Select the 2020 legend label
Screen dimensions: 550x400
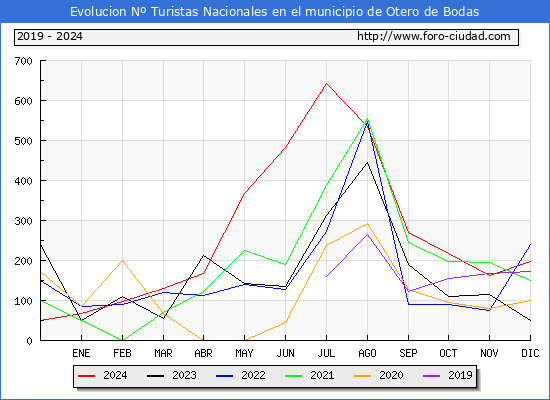point(391,375)
